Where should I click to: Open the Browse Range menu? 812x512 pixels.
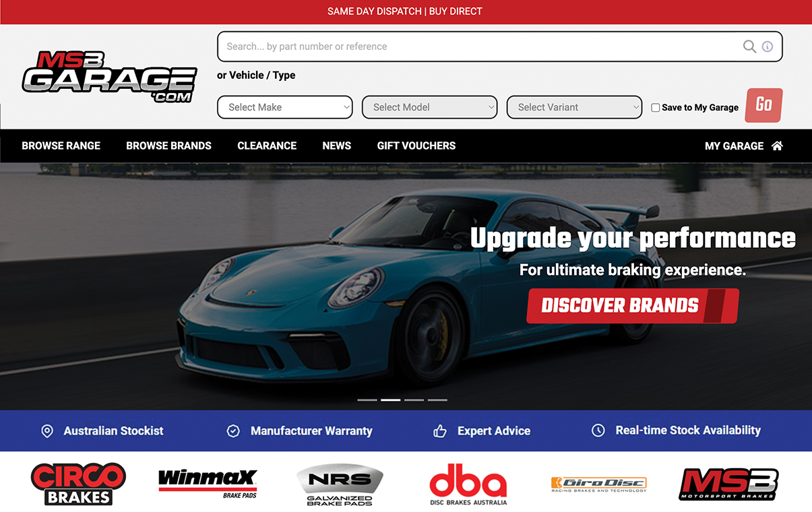61,146
